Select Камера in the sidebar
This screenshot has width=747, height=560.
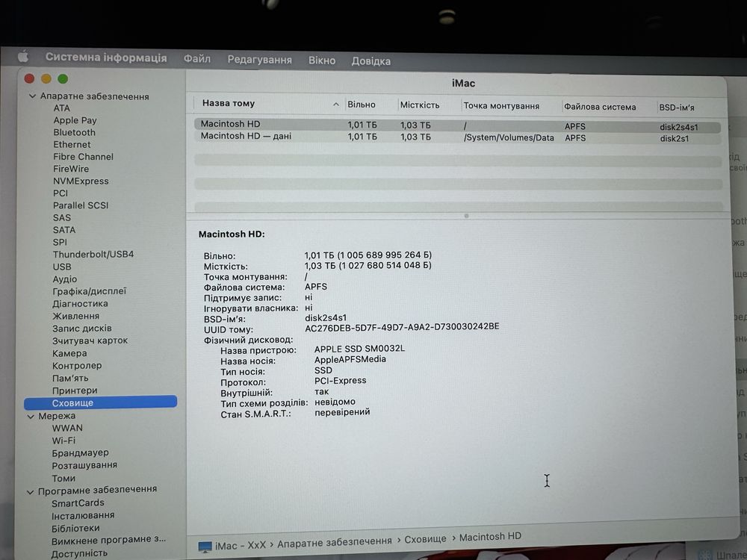69,353
